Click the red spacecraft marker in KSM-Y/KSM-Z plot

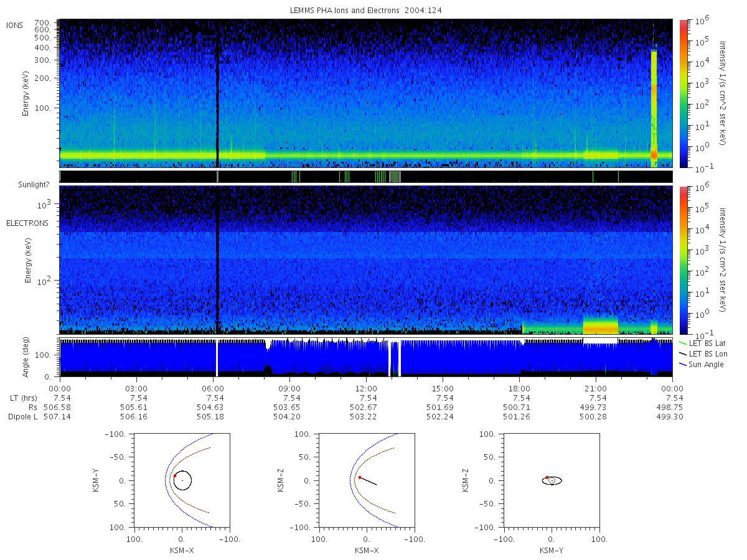[x=547, y=477]
